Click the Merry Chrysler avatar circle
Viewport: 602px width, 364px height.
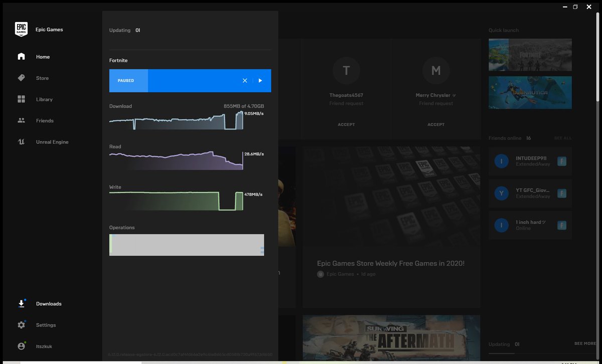[x=436, y=71]
